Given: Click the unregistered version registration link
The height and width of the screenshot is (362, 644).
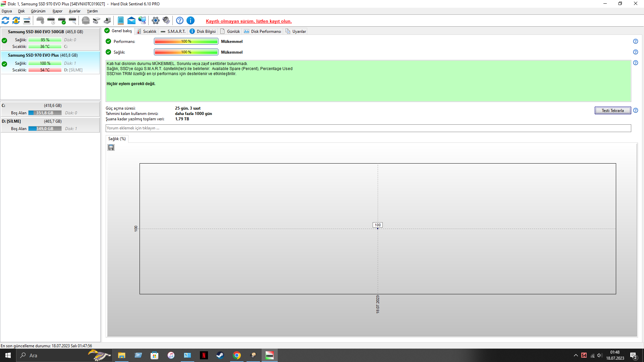Looking at the screenshot, I should pos(249,21).
